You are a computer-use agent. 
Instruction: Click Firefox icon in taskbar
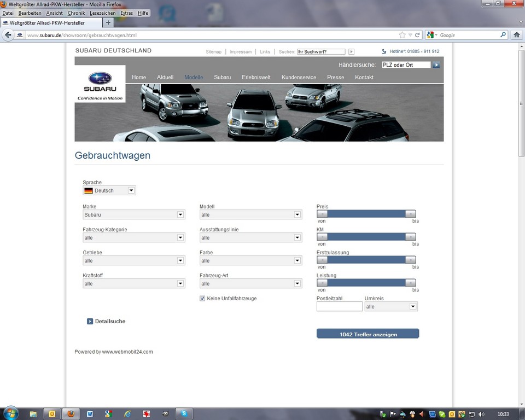[x=71, y=414]
